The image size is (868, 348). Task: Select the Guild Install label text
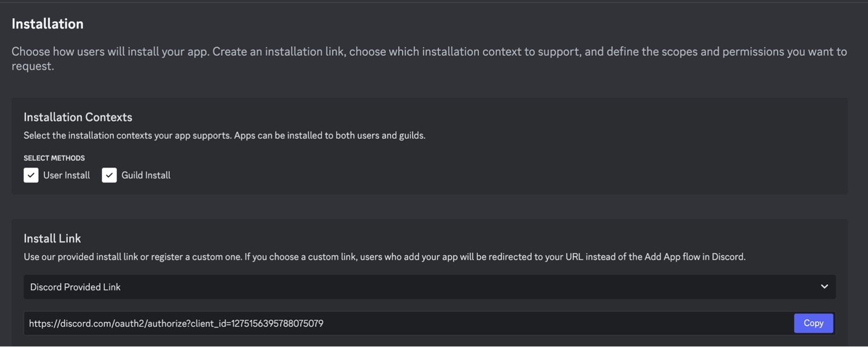(x=146, y=175)
